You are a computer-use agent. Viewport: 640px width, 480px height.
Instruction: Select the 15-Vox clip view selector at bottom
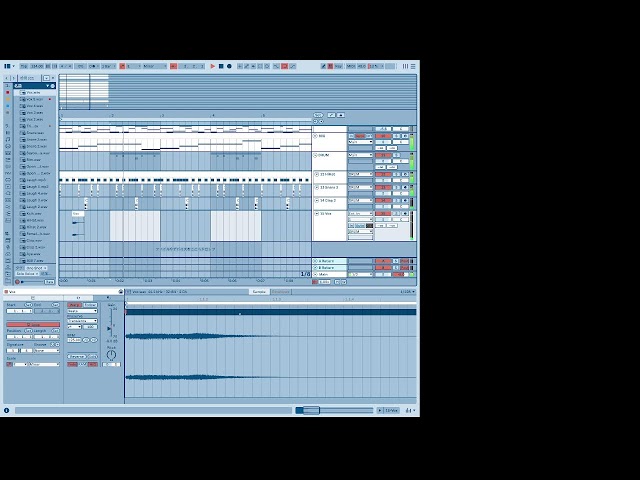(391, 410)
